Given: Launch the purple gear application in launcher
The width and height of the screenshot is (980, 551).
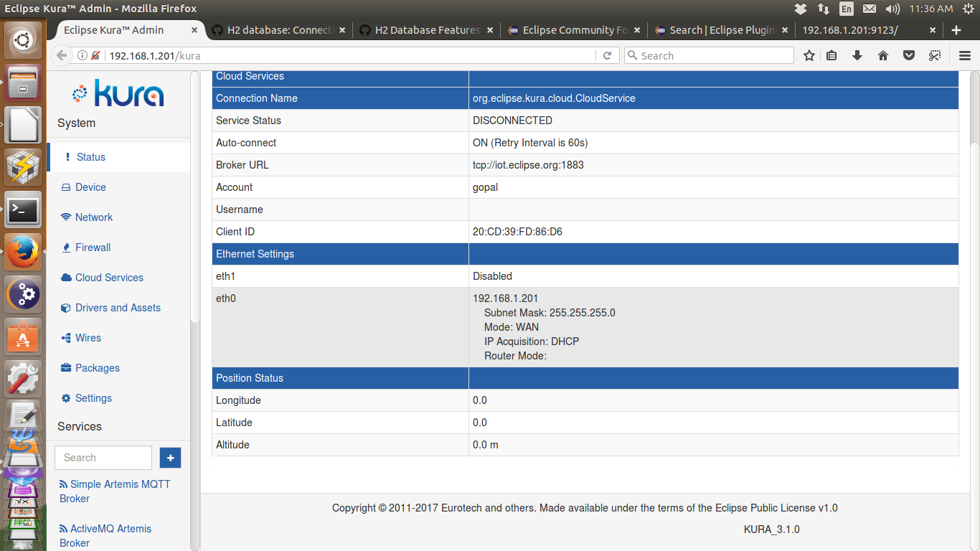Looking at the screenshot, I should click(24, 294).
